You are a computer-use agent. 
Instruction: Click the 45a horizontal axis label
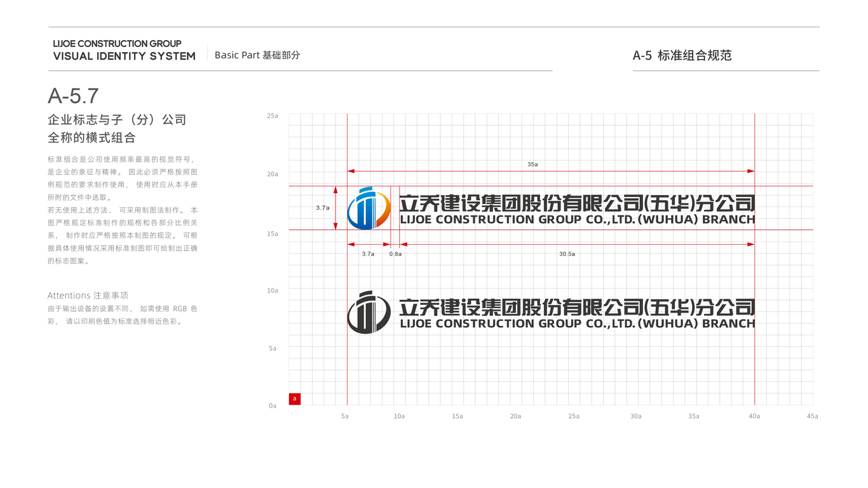[x=812, y=416]
